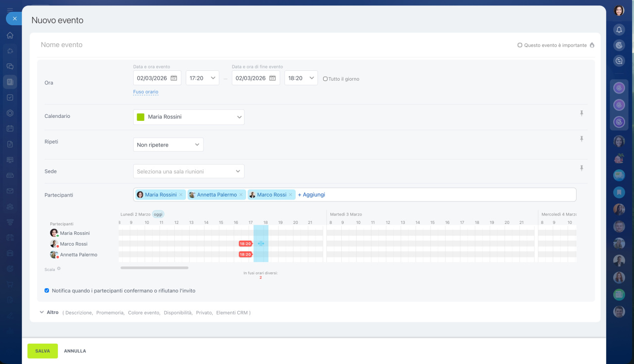Image resolution: width=634 pixels, height=364 pixels.
Task: Open the Ripeti Non ripetere dropdown
Action: click(x=168, y=145)
